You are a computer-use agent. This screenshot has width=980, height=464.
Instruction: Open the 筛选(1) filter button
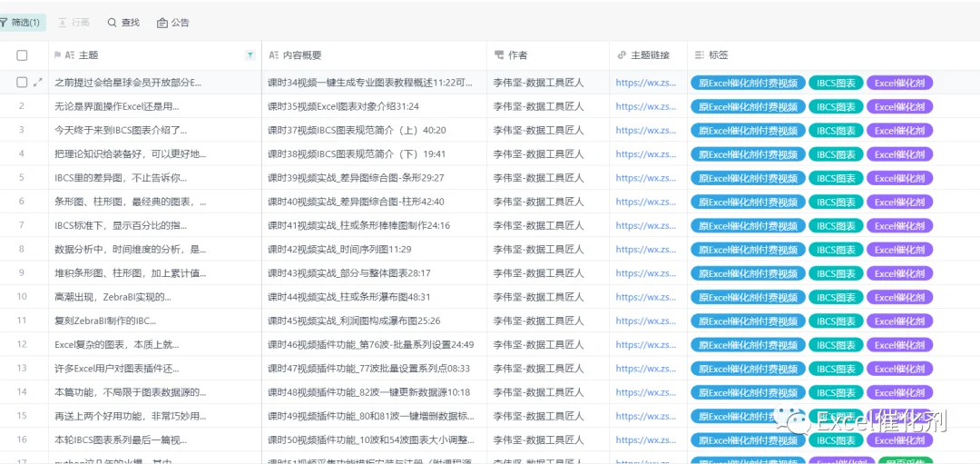21,23
